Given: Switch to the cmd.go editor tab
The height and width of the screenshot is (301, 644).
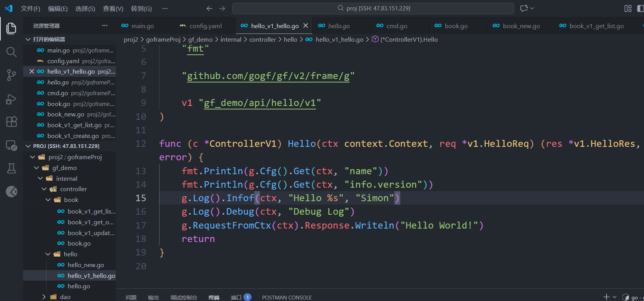Looking at the screenshot, I should 399,26.
